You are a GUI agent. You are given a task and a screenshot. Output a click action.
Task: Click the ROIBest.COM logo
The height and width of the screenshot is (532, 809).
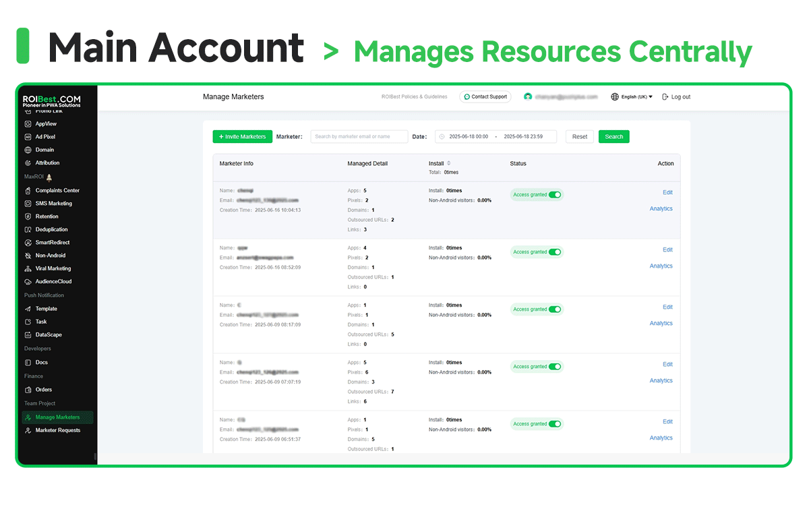tap(52, 101)
